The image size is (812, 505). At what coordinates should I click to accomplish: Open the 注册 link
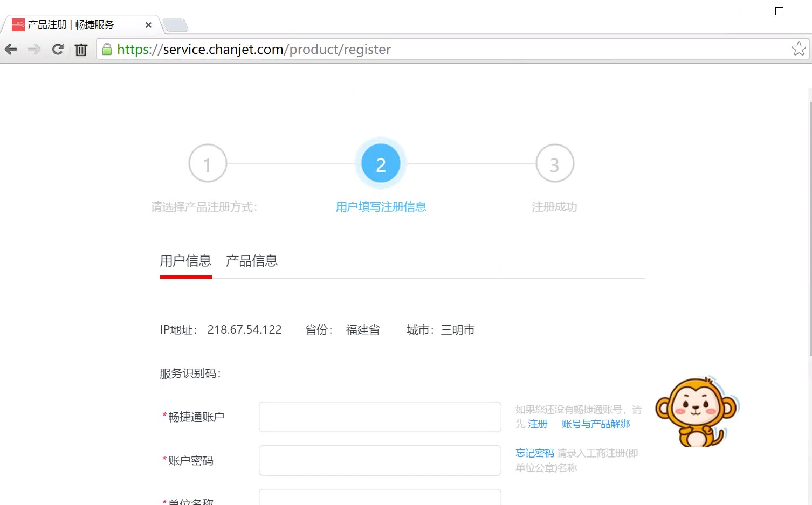[538, 424]
